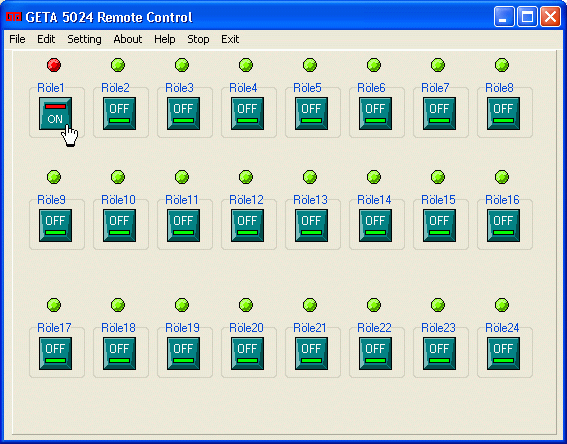The image size is (567, 444).
Task: Turn off the Röle1 relay switch
Action: (x=55, y=114)
